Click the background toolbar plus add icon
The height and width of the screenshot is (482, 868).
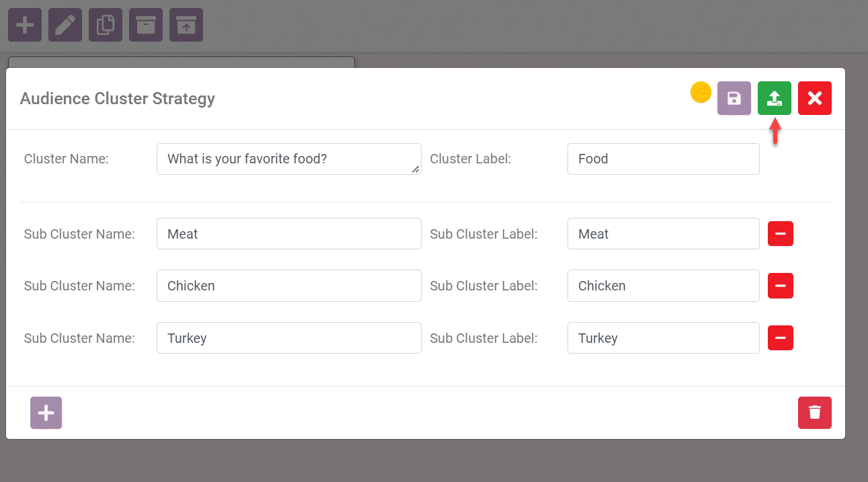pos(25,25)
